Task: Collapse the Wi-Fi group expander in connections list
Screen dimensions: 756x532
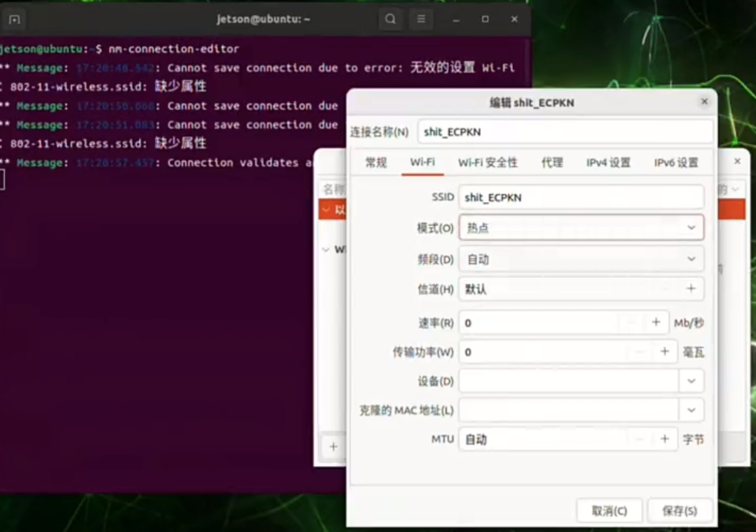Action: pos(327,249)
